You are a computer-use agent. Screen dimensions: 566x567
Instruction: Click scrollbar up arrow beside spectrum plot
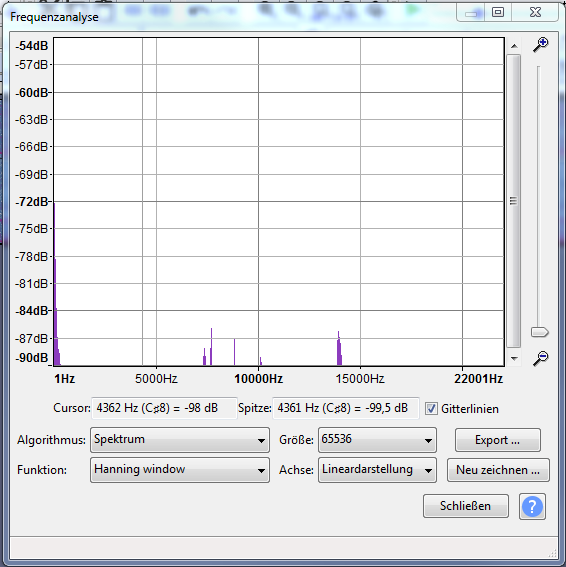click(514, 46)
